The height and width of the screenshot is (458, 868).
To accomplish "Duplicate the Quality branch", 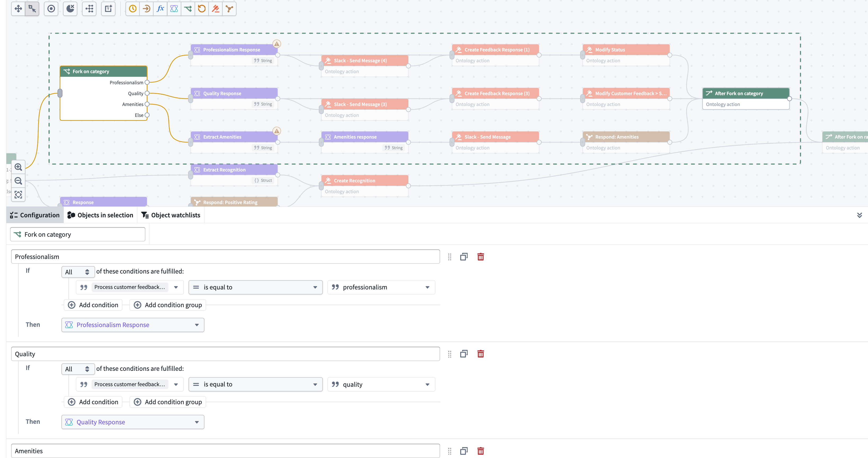I will point(464,354).
